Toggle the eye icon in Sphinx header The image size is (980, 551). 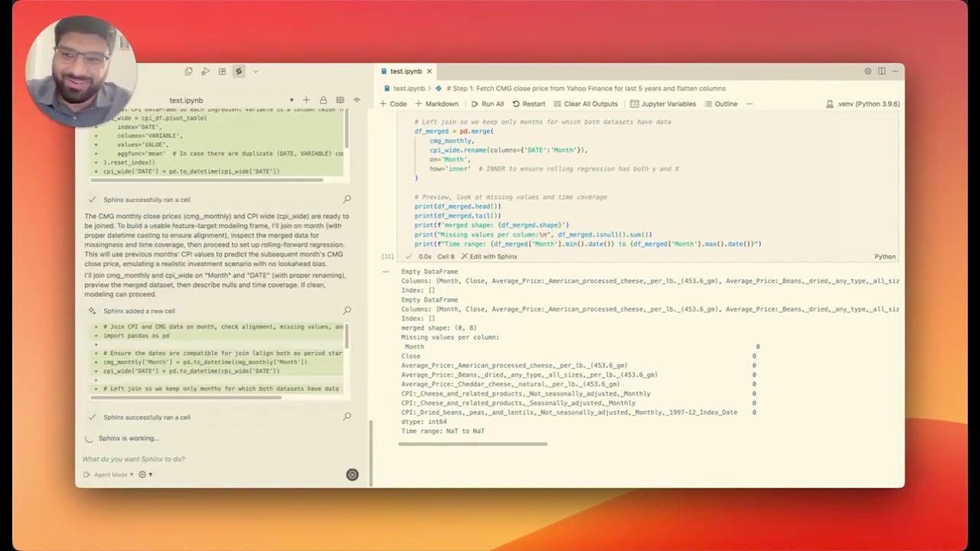coord(356,100)
